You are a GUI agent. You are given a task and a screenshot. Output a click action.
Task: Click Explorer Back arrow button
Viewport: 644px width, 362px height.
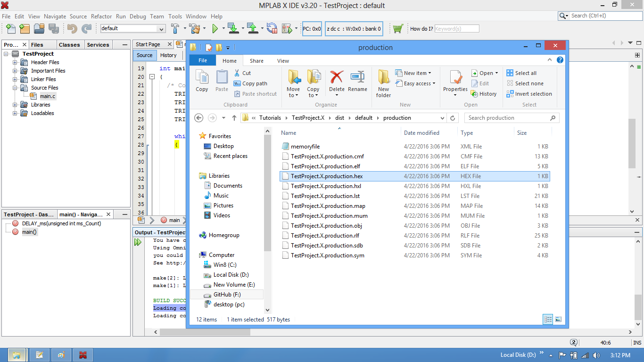pyautogui.click(x=199, y=118)
